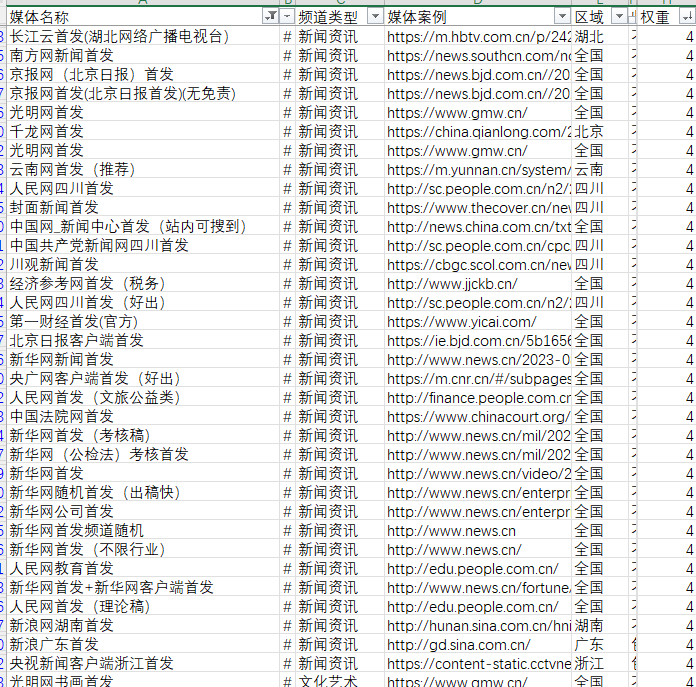Open the 频道类型 filter dropdown
Screen dimensions: 696x687
click(375, 17)
